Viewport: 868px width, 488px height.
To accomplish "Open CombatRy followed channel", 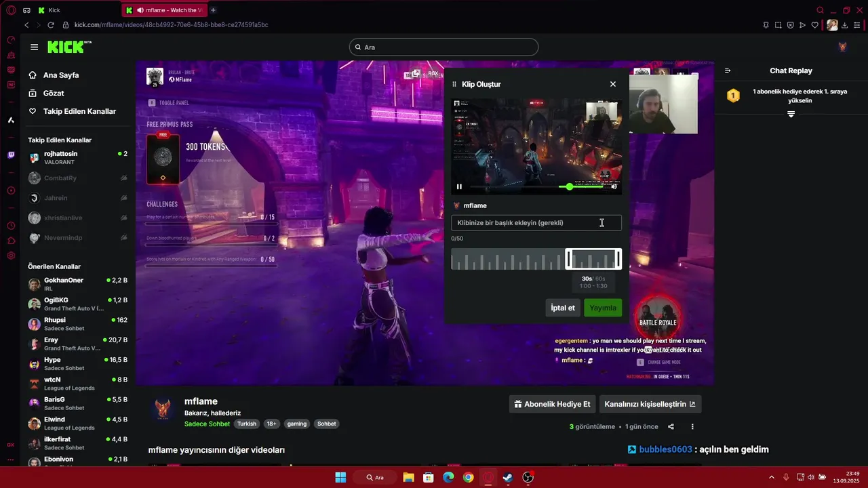I will click(77, 178).
